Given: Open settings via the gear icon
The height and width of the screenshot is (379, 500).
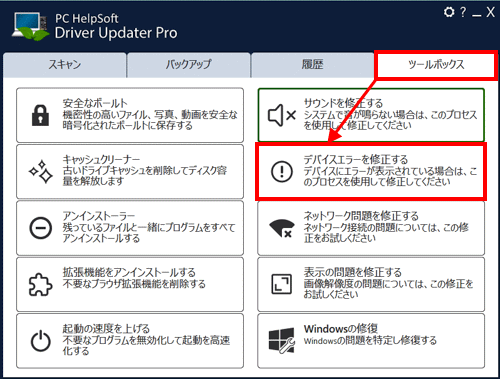Looking at the screenshot, I should click(x=449, y=12).
